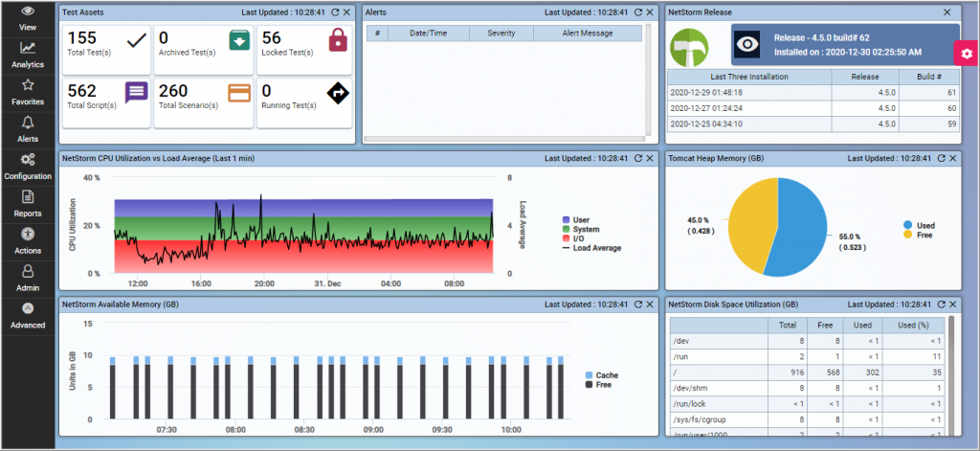Close the Disk Space Utilization widget

pyautogui.click(x=953, y=304)
